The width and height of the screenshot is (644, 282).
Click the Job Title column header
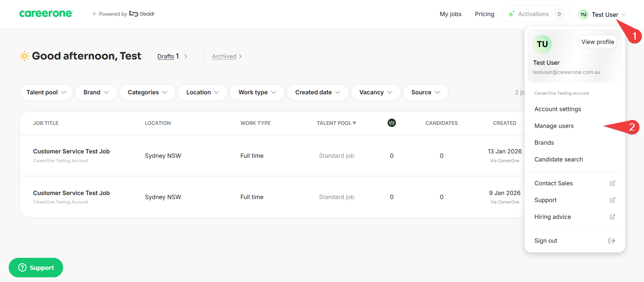pos(46,123)
